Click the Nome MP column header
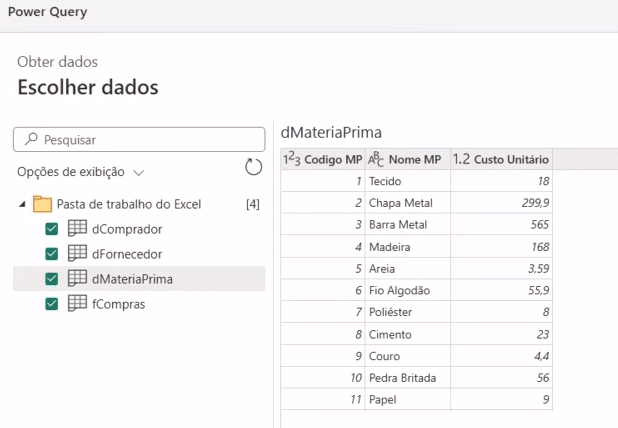This screenshot has width=618, height=428. click(408, 159)
